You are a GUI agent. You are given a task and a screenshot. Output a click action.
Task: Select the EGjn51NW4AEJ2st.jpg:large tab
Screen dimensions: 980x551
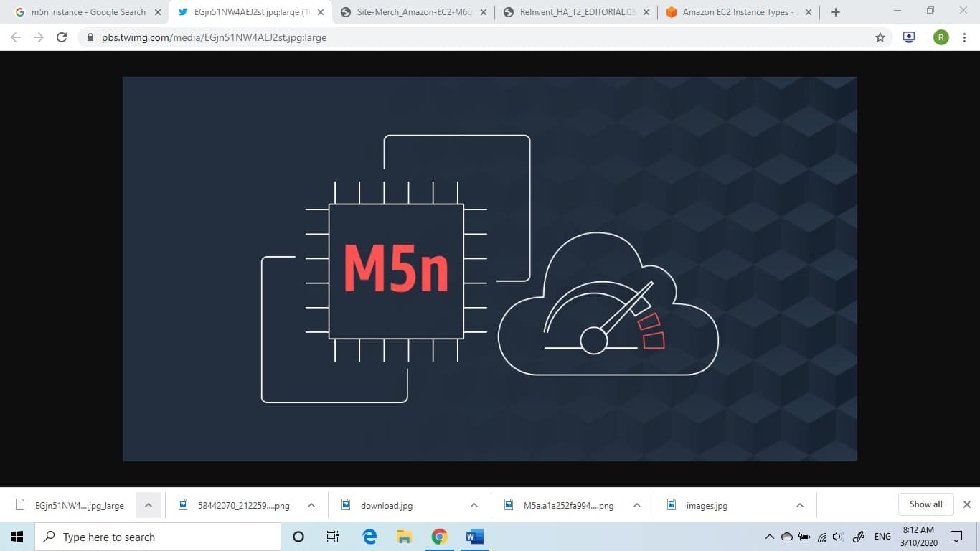(x=244, y=12)
